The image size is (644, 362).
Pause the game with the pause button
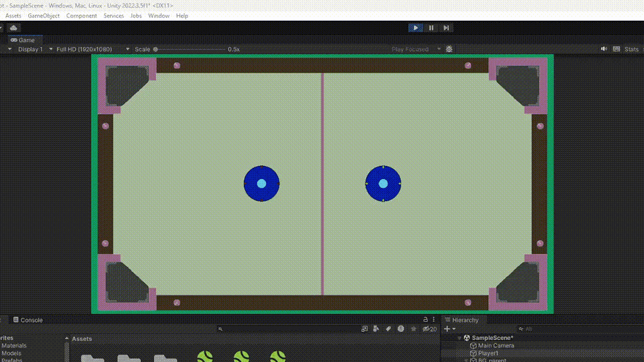tap(431, 27)
